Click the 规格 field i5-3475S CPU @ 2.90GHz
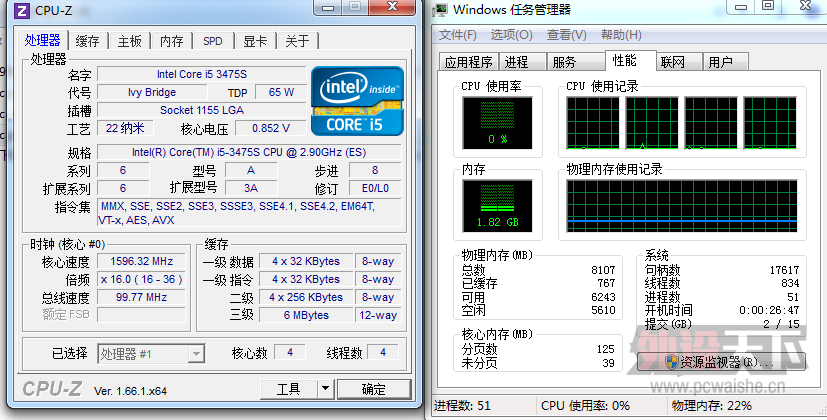 point(249,152)
